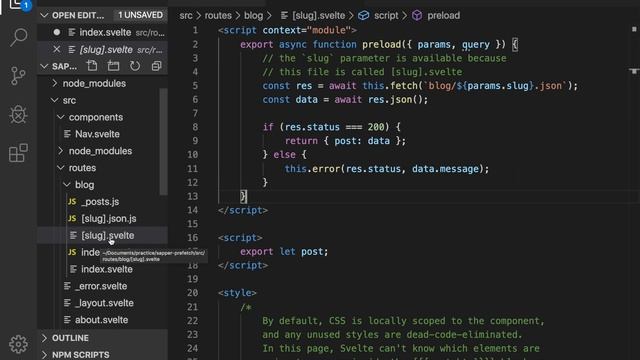Click 'return { post: data };' on line 9
Viewport: 640px width, 360px height.
[x=345, y=141]
